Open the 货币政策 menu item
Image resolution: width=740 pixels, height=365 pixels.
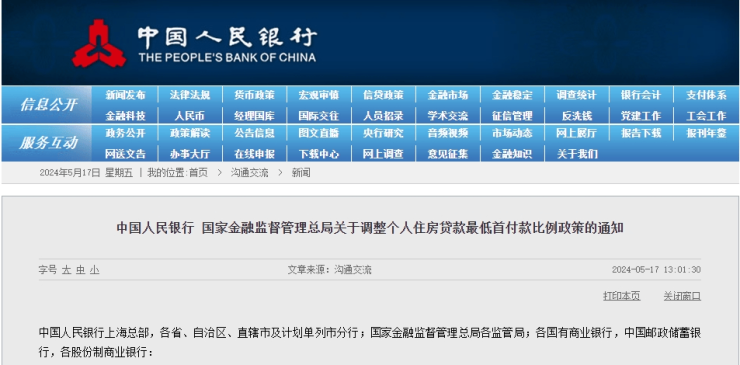coord(254,95)
